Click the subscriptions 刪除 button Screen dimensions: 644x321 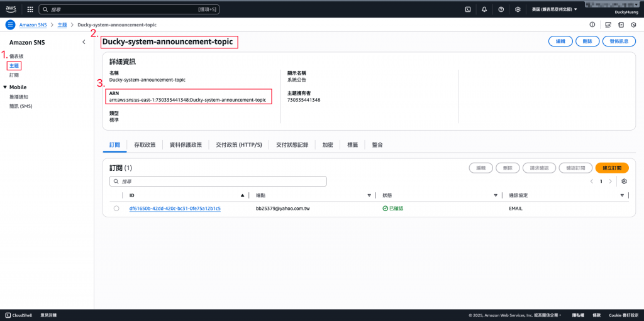508,168
